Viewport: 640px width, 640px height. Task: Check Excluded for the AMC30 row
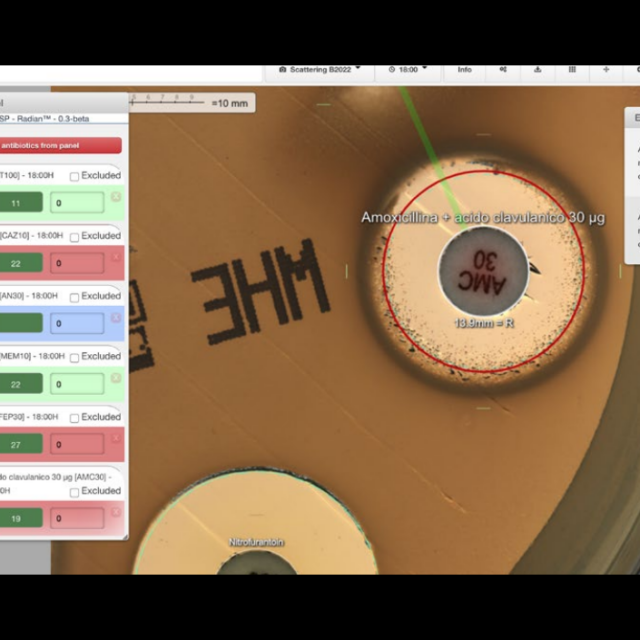tap(74, 492)
